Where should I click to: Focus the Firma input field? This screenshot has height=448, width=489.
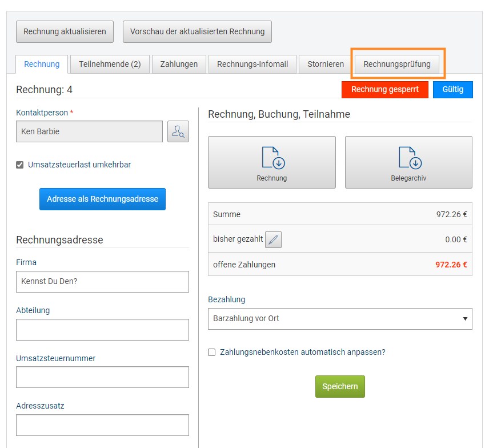102,282
